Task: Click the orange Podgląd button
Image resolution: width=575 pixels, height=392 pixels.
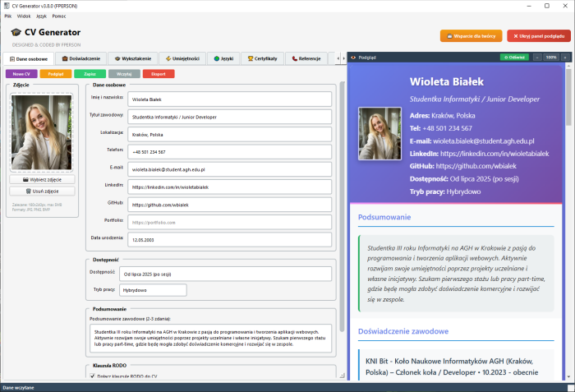Action: point(56,74)
